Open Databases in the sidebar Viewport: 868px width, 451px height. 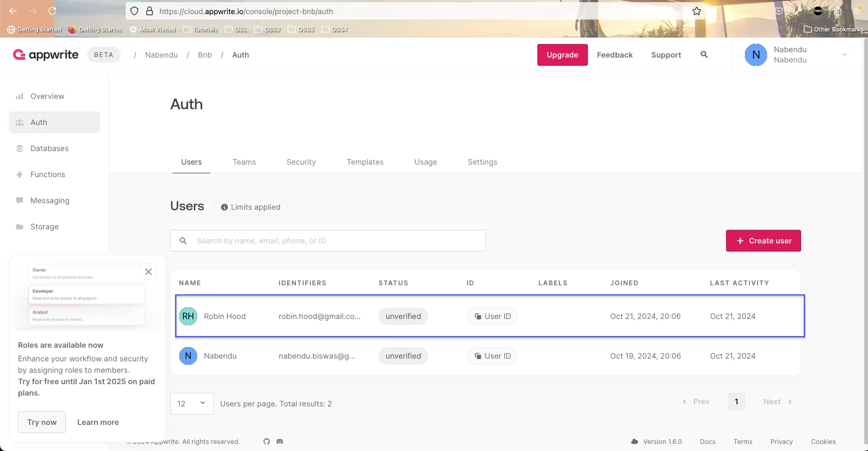(54, 148)
